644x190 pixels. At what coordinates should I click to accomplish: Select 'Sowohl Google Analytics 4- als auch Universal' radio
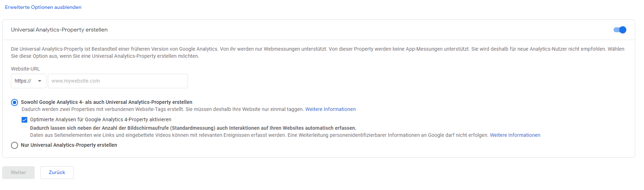click(x=15, y=102)
